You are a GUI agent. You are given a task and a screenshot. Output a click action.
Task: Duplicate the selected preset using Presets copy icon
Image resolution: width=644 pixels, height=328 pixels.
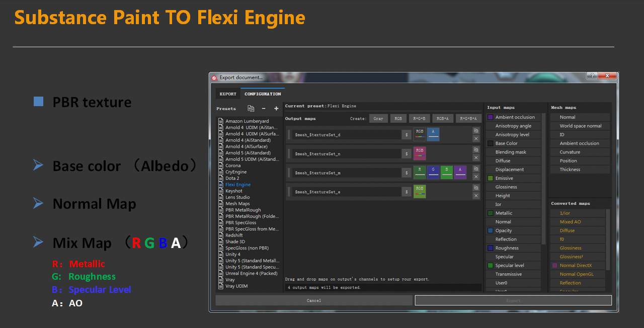pos(251,109)
